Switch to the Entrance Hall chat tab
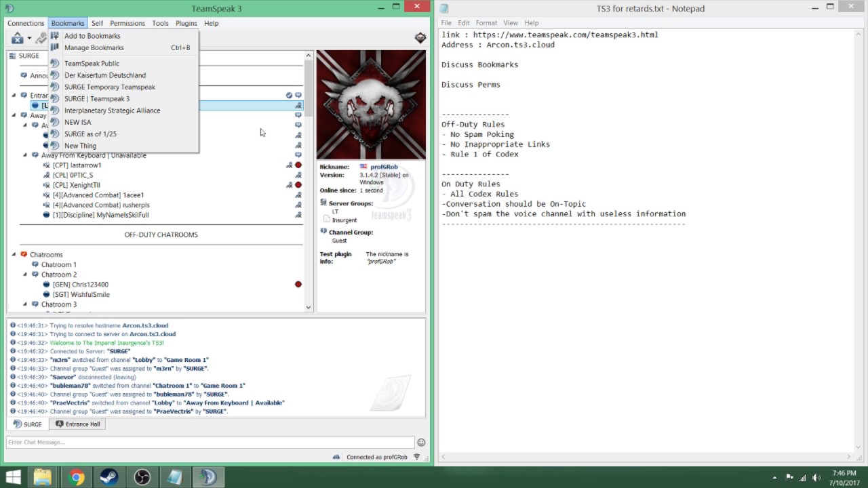Viewport: 868px width, 488px height. (x=78, y=424)
